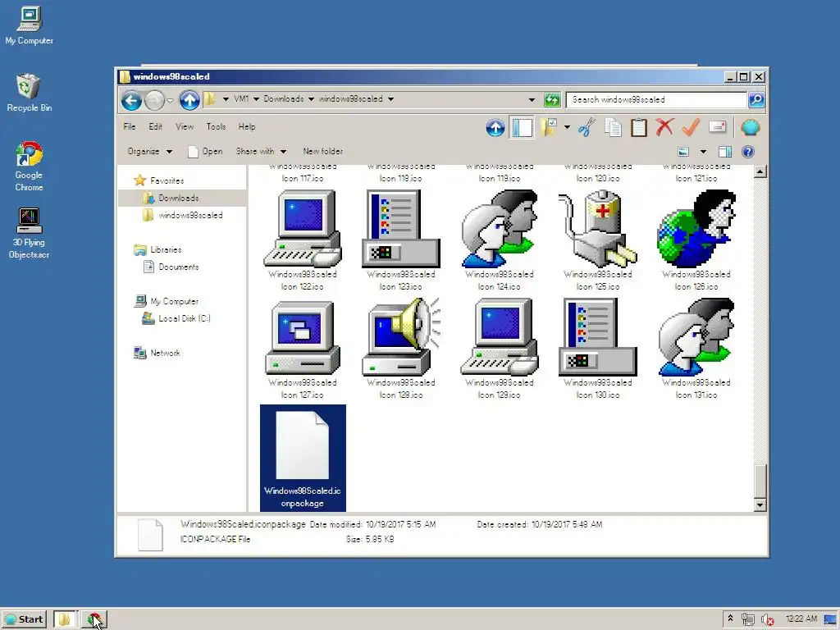Open the Recycle Bin desktop icon
Screen dimensions: 840x630
29,93
